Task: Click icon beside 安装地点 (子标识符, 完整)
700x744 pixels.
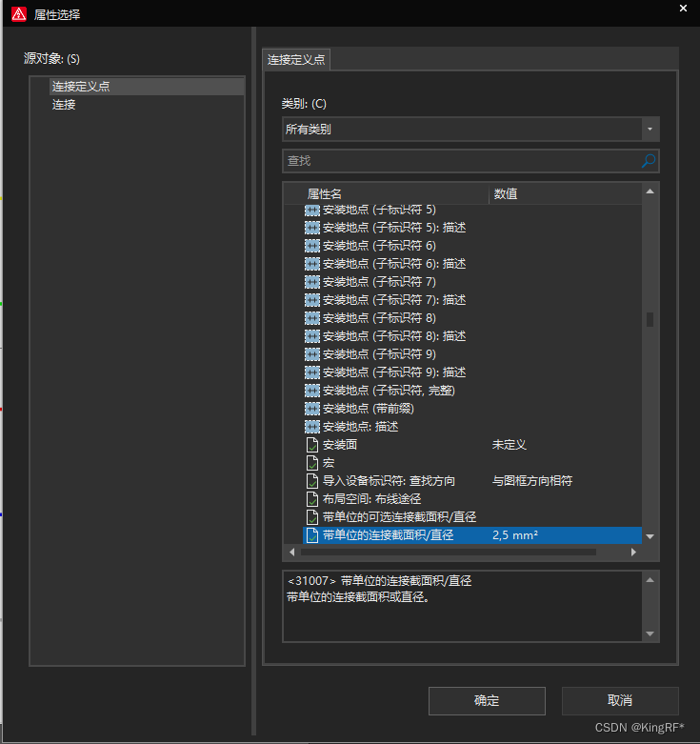Action: 312,391
